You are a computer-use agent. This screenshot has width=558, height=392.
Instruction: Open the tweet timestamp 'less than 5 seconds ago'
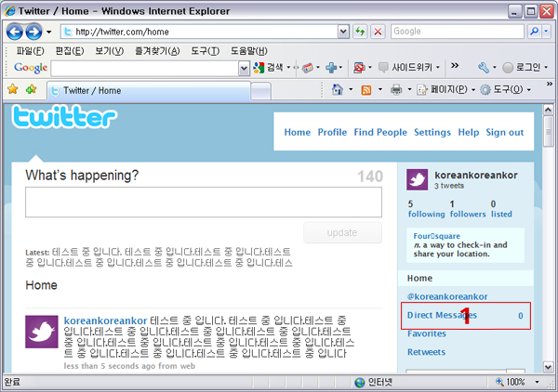pyautogui.click(x=110, y=366)
